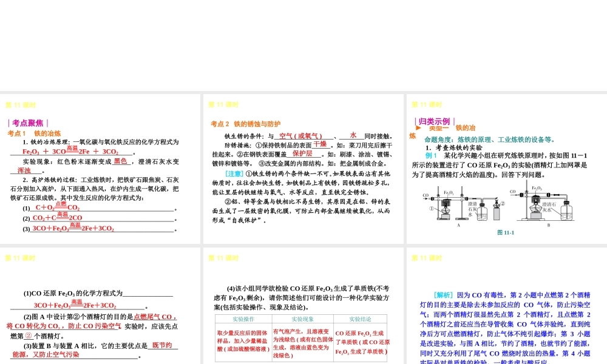Viewport: 607px width, 364px height.
Task: Select the red answer 保护层
Action: 302,153
